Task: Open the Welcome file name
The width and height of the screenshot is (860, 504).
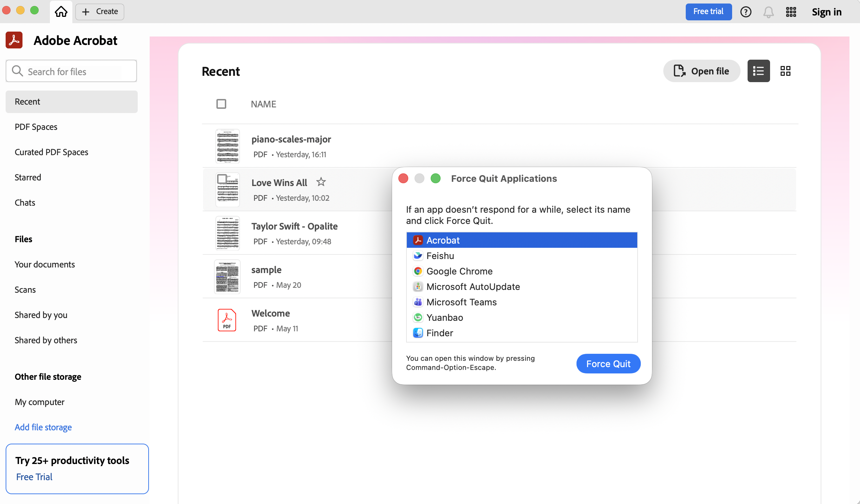Action: [271, 313]
